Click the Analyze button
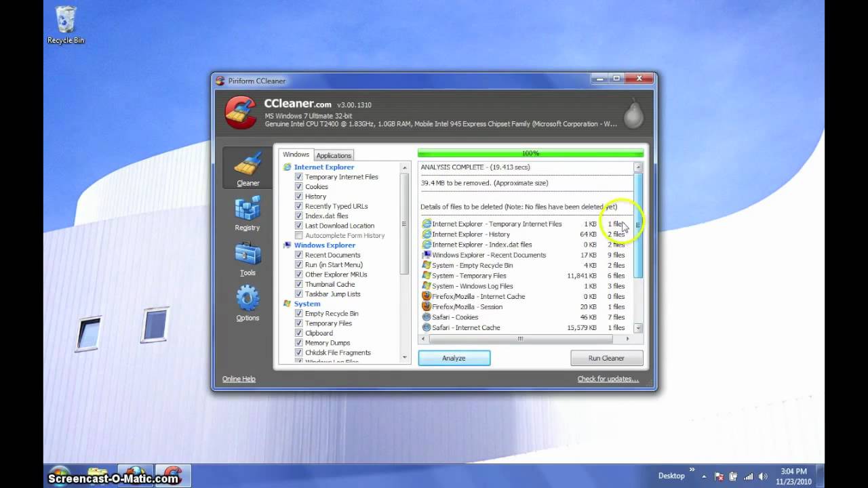Viewport: 868px width, 488px height. point(454,358)
